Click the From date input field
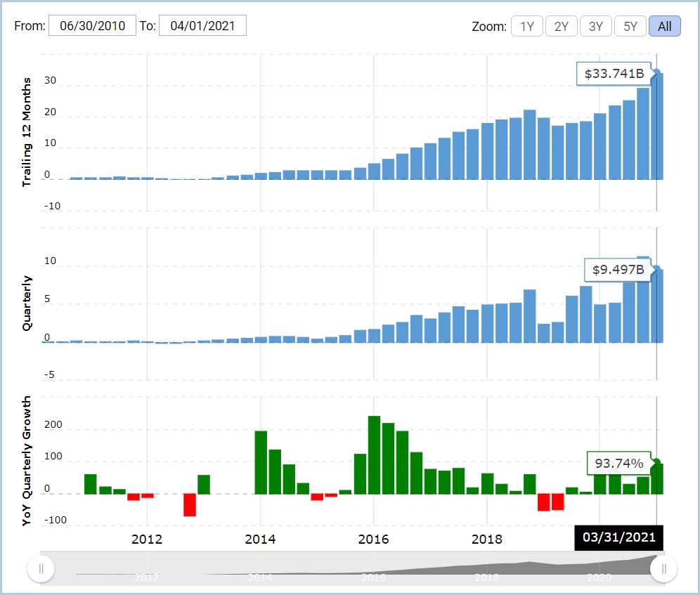The image size is (700, 595). click(92, 26)
